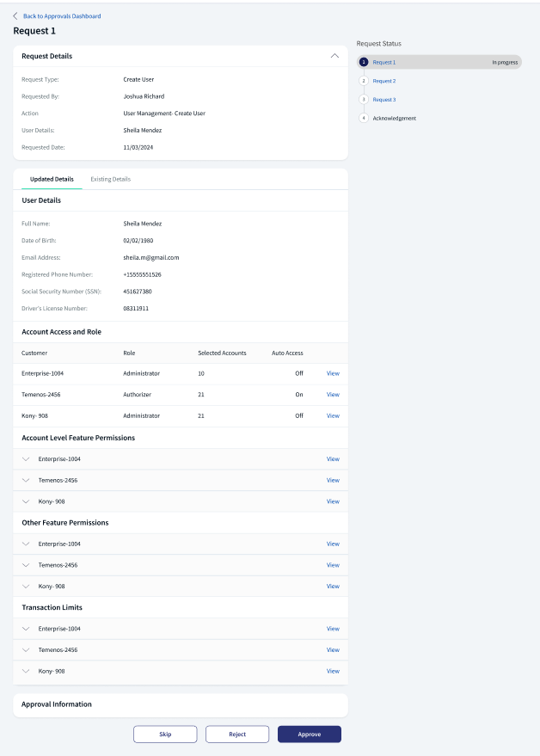Click the In progress status label
This screenshot has width=540, height=756.
[505, 62]
